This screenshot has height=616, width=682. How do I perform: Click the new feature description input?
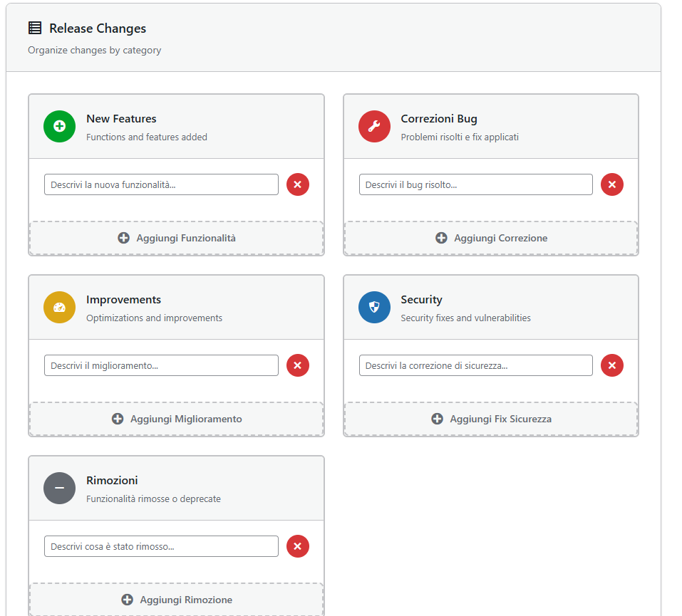point(160,184)
